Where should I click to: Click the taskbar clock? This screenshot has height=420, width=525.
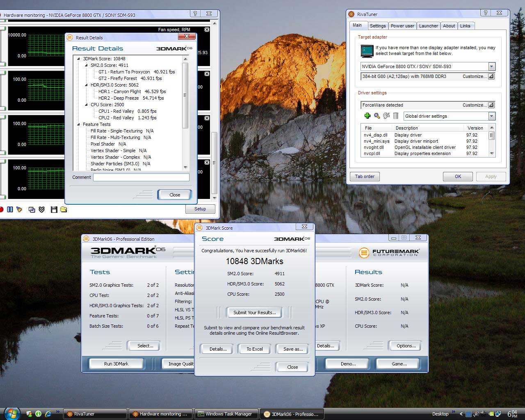coord(512,414)
